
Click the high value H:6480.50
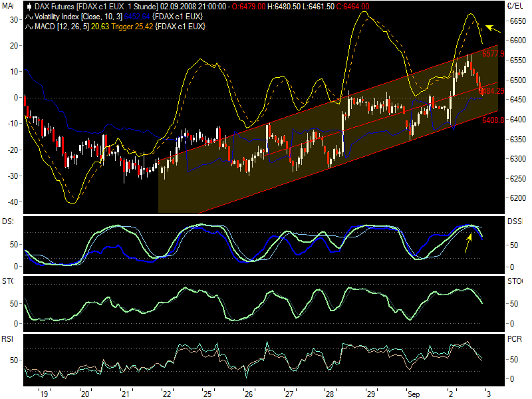point(285,7)
